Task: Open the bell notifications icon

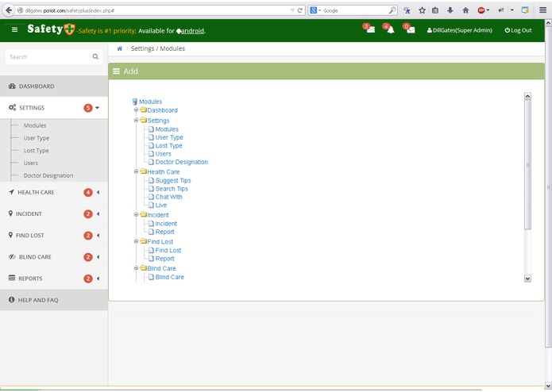Action: coord(389,29)
